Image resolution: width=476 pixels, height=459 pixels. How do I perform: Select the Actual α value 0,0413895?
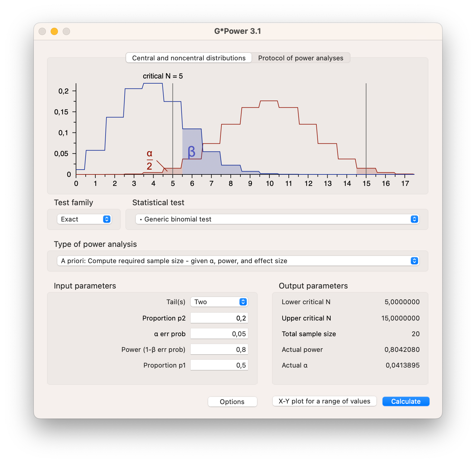402,365
